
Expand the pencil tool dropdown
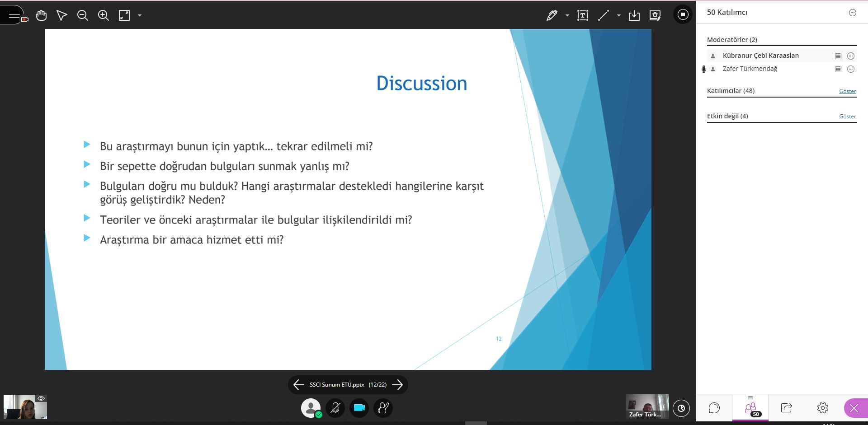(567, 15)
